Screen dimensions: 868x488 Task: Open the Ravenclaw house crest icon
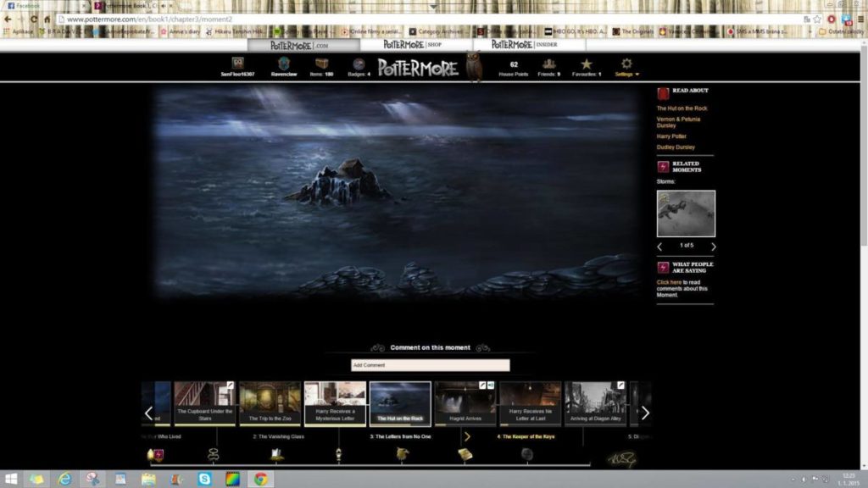tap(284, 64)
